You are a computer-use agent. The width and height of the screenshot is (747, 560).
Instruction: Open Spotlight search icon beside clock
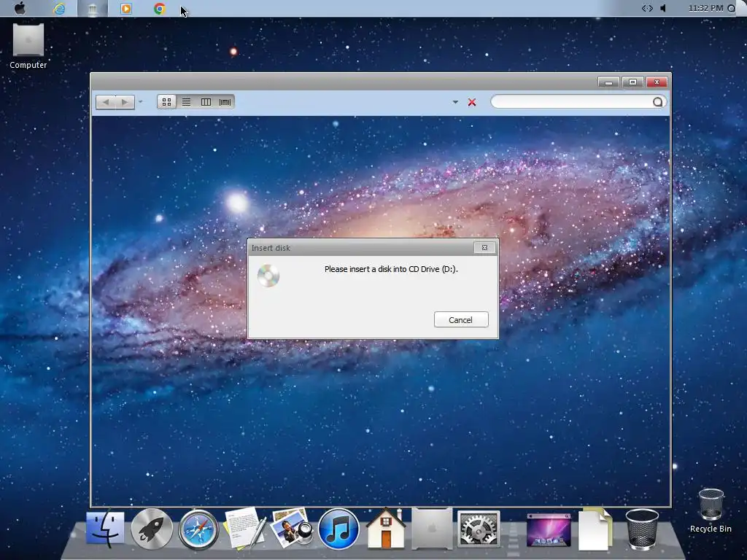[x=731, y=8]
